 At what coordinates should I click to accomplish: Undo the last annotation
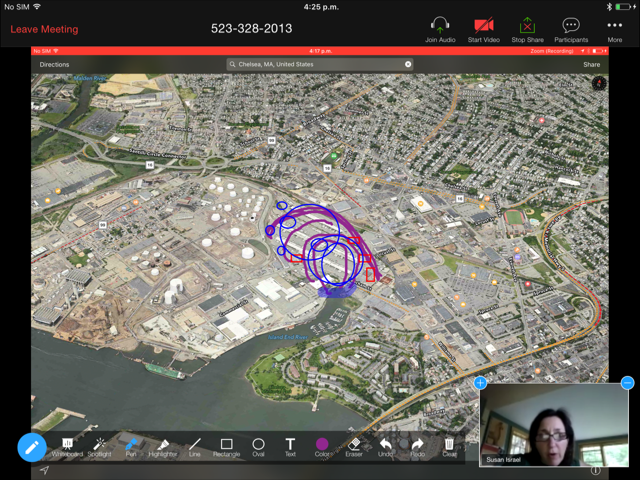tap(385, 447)
